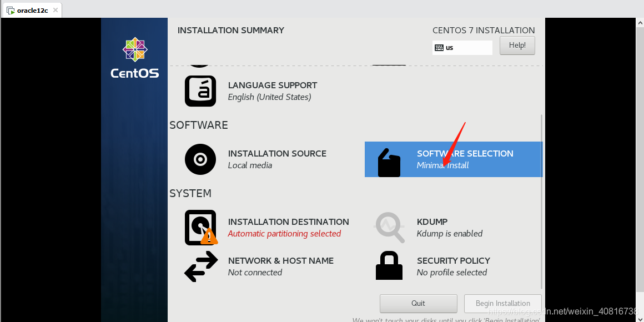Click the keyboard layout icon beside 'us'
Screen dimensions: 644x322
pyautogui.click(x=439, y=48)
